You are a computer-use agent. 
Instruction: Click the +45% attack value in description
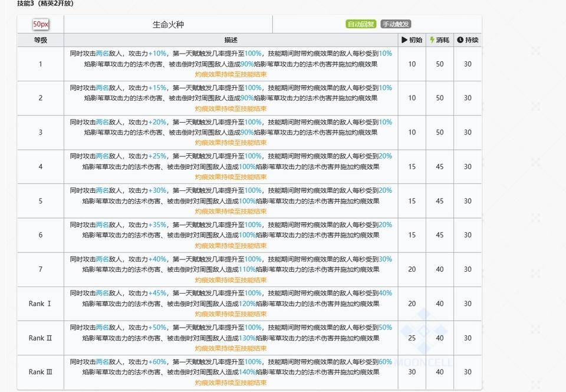[157, 293]
